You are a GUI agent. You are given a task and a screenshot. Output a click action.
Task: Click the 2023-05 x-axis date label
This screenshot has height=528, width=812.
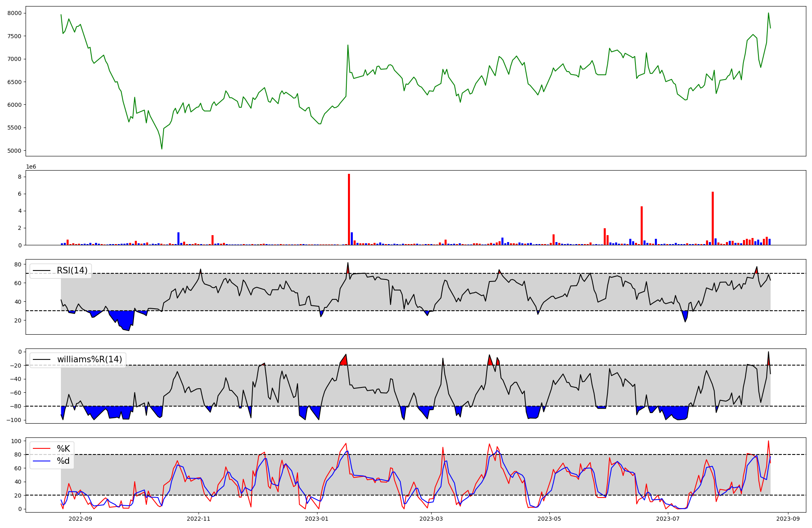click(x=549, y=519)
